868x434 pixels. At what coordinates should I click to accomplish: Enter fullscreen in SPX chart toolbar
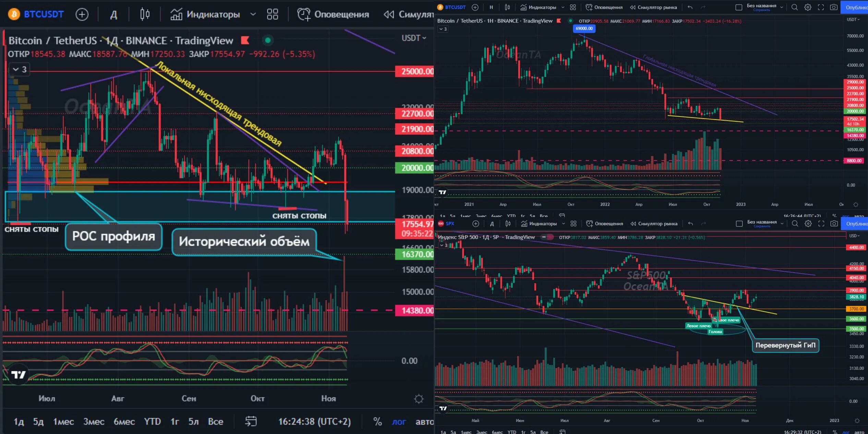coord(821,224)
